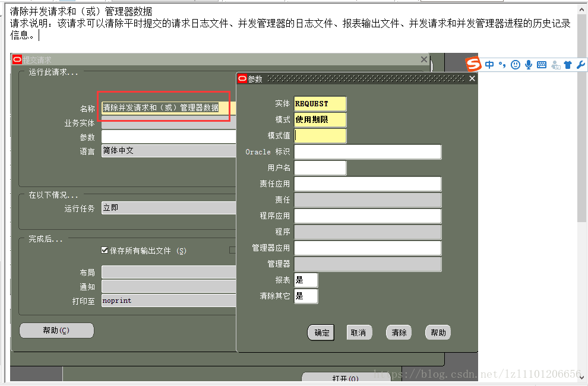Activate the Sogou voice input microphone icon
The image size is (588, 386).
(x=529, y=65)
